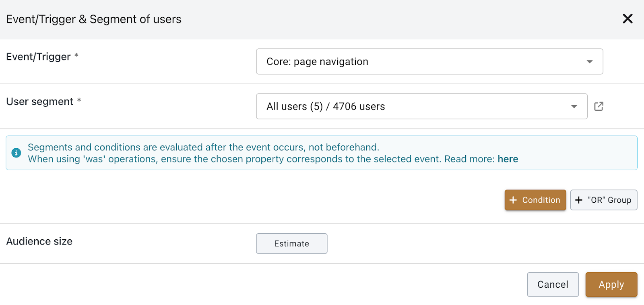Open segment in new window icon
The height and width of the screenshot is (305, 644).
coord(599,106)
